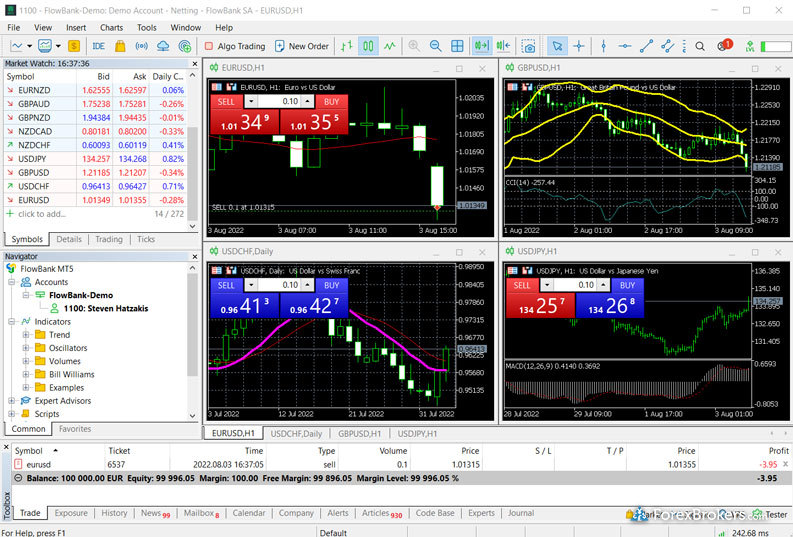Click BUY on the USDJPY chart
Image resolution: width=793 pixels, height=537 pixels.
(627, 285)
